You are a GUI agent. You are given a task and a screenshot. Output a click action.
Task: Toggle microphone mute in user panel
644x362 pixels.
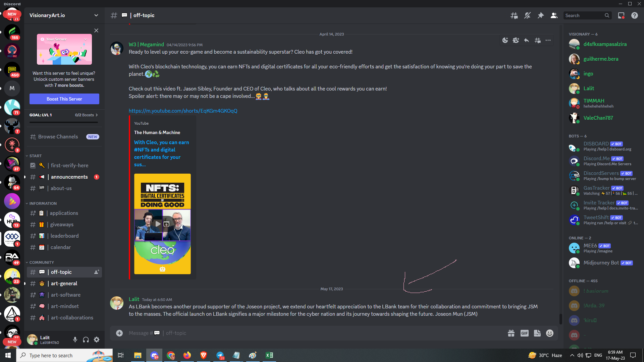pos(75,340)
